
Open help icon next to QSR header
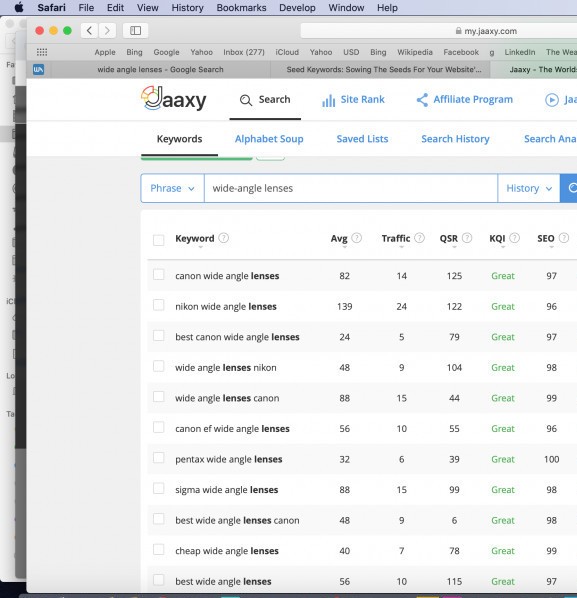[467, 238]
